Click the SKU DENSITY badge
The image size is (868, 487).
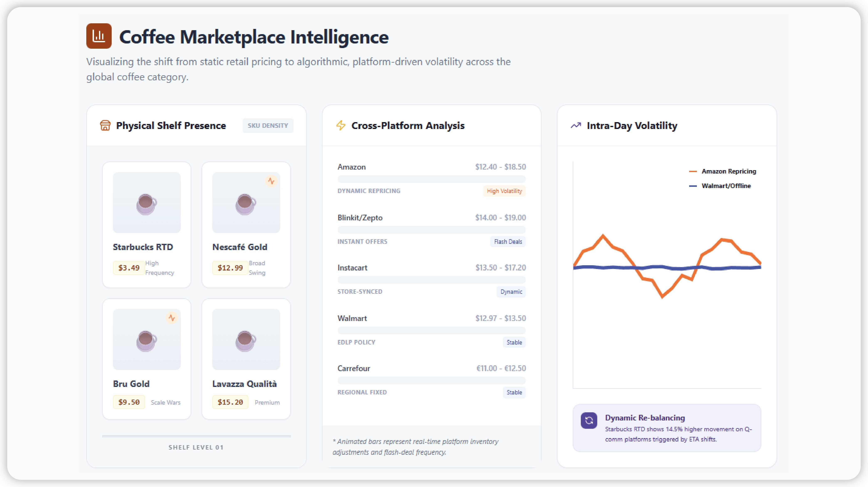(268, 125)
